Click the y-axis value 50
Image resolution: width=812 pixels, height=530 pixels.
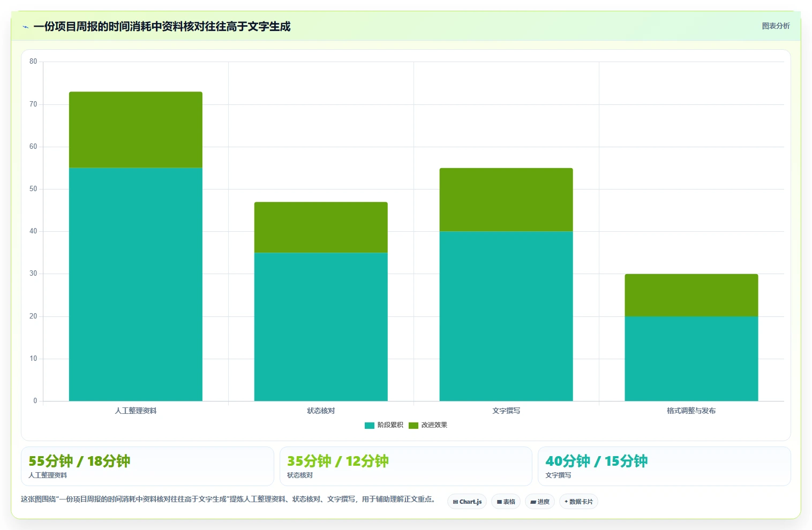pos(33,189)
